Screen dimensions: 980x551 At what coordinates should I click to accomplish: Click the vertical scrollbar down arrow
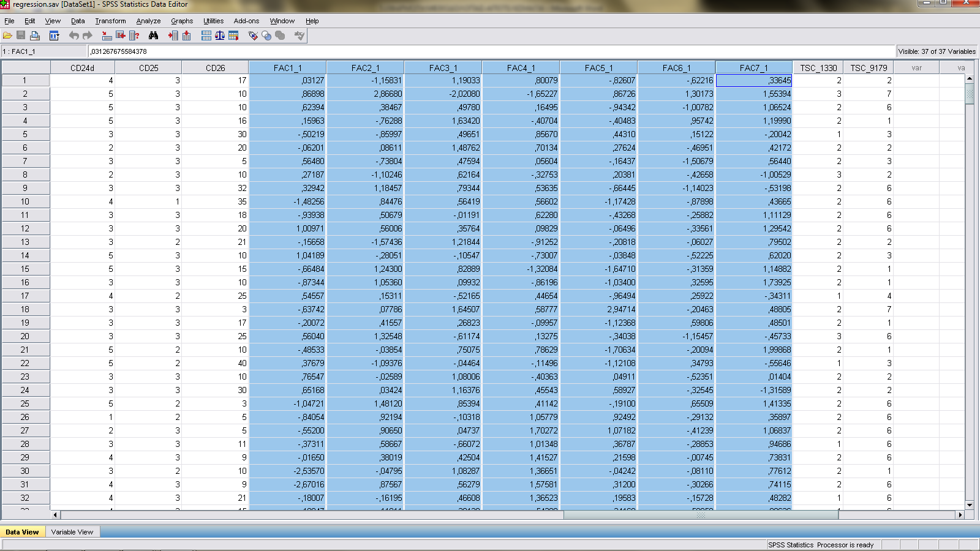pos(969,505)
